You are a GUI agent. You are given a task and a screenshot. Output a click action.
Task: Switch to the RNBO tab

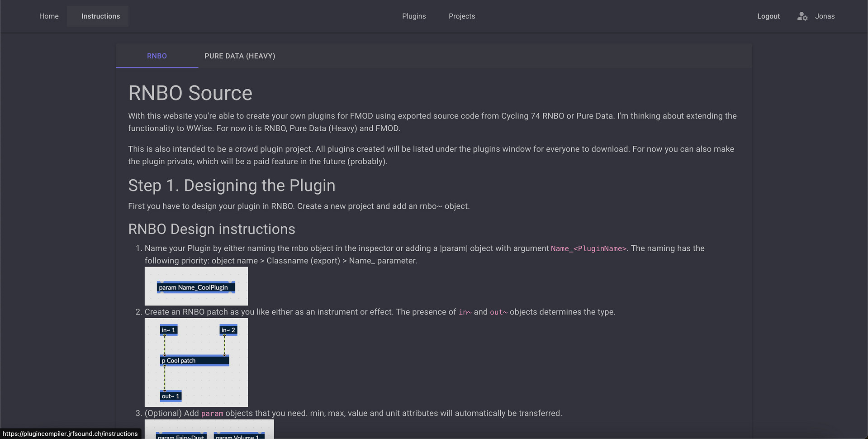click(x=157, y=56)
